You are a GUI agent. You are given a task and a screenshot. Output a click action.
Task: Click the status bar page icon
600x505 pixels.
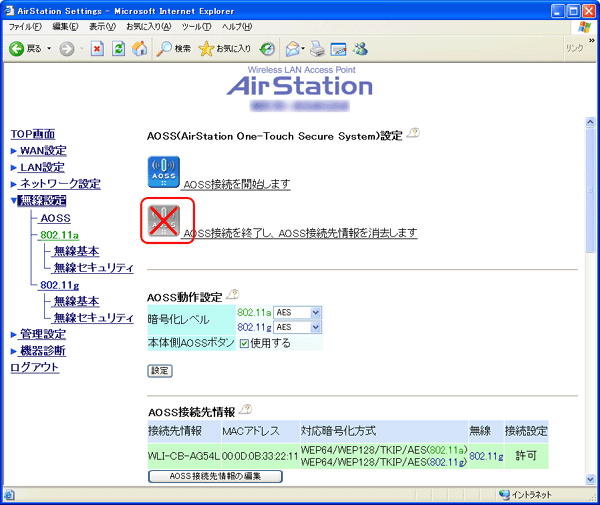(x=9, y=495)
